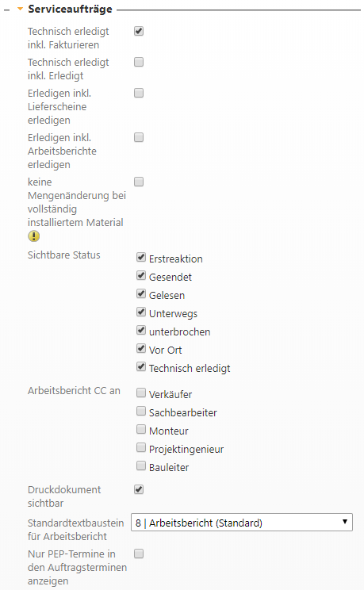Collapse the Serviceaufträge section triangle

click(21, 9)
